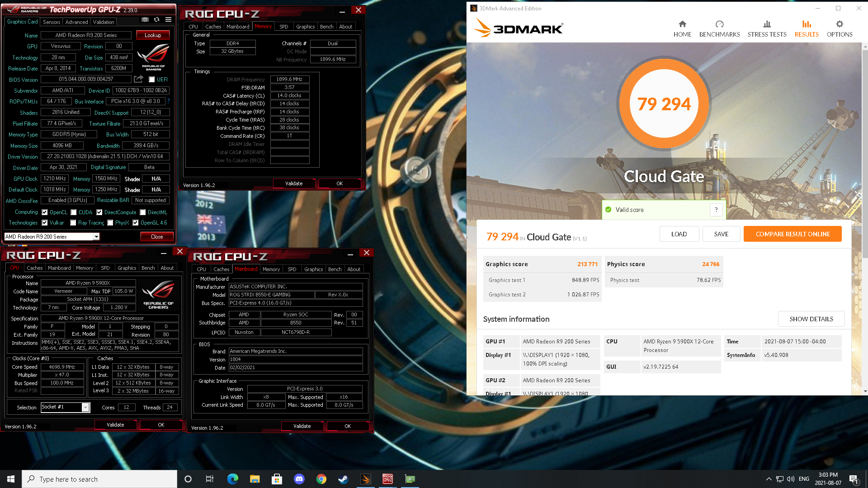Open Discord from taskbar
This screenshot has width=868, height=488.
point(299,479)
